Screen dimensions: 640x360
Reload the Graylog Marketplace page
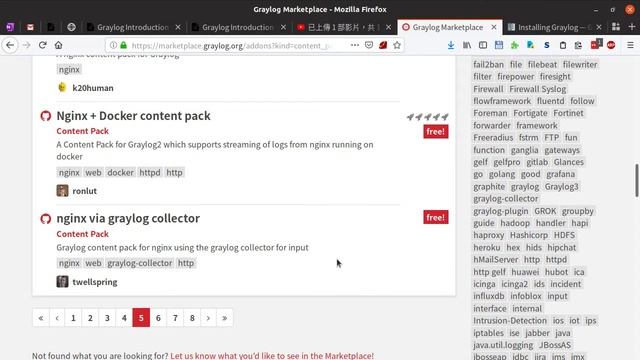pyautogui.click(x=42, y=45)
